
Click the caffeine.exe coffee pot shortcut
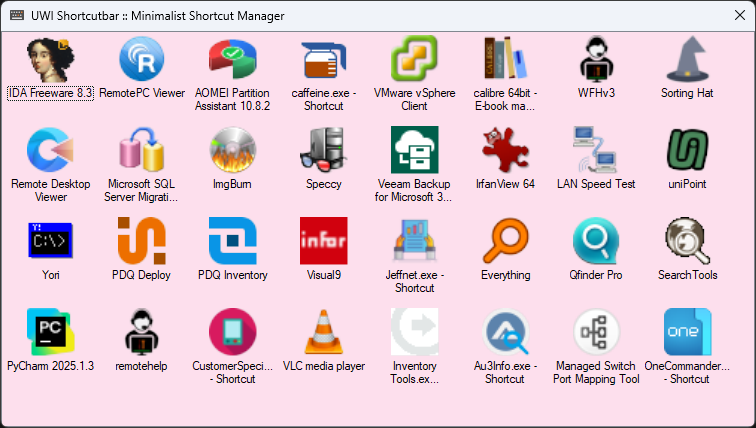tap(324, 59)
